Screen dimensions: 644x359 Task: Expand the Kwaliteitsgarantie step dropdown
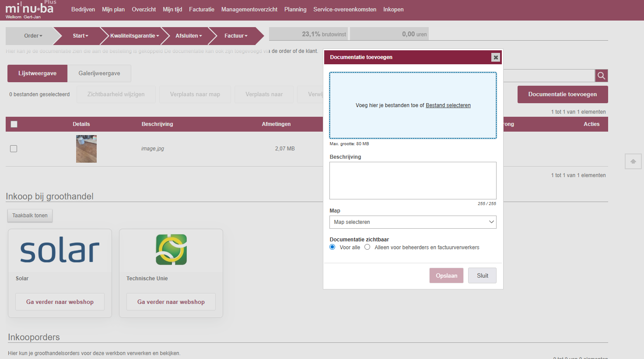click(134, 36)
